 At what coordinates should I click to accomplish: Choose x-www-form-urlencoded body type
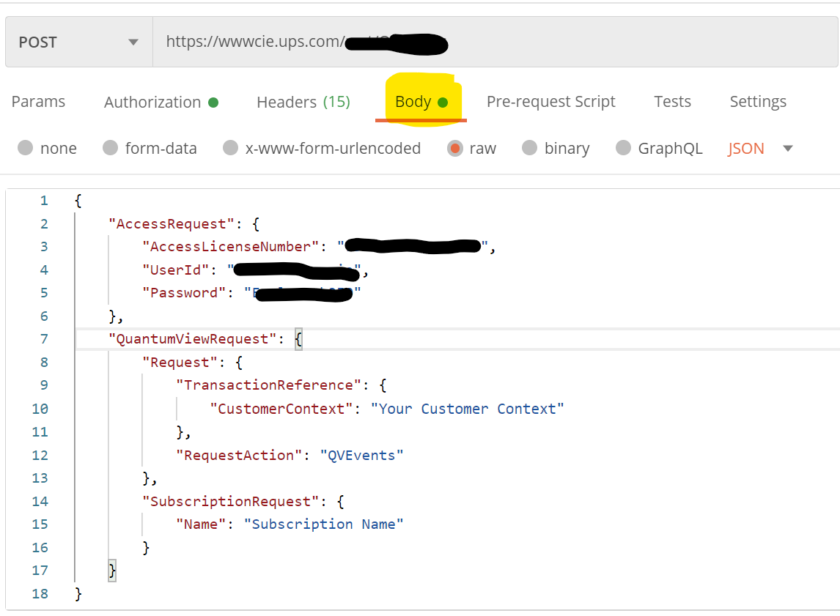(x=230, y=148)
